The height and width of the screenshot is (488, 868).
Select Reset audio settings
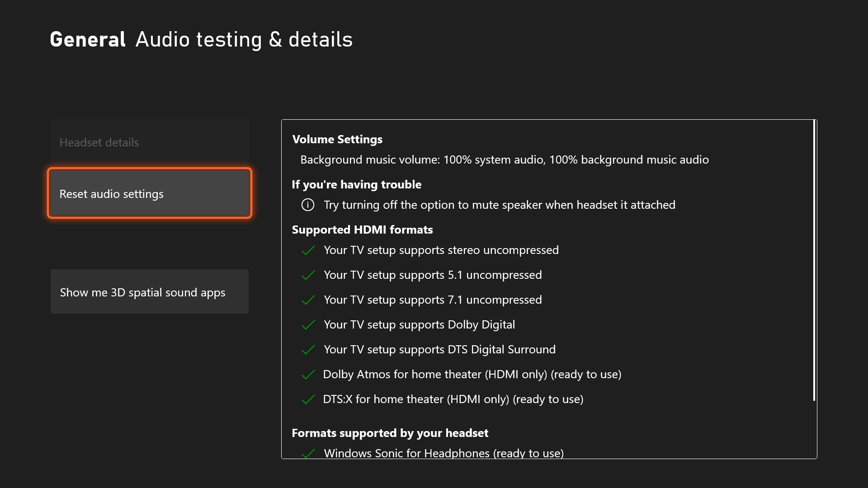(x=149, y=193)
